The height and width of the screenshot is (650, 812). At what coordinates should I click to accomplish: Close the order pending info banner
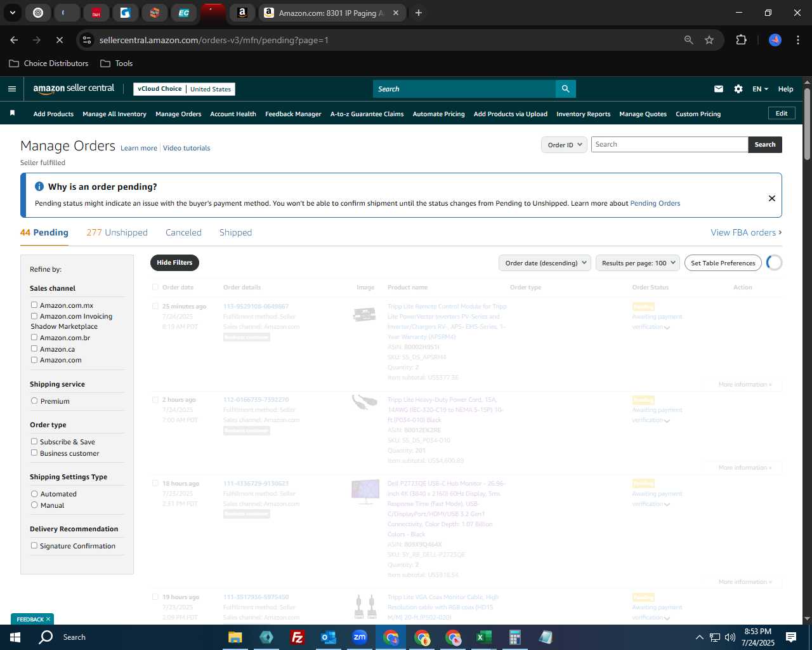pos(772,198)
